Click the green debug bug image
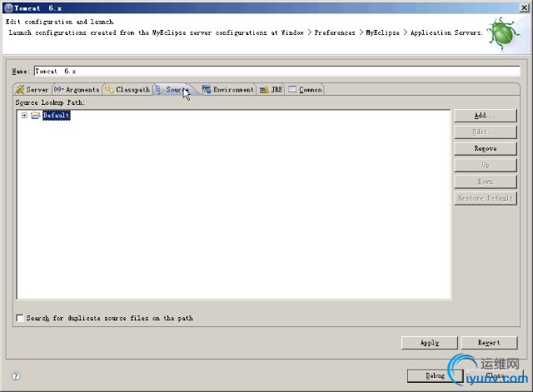Viewport: 533px width, 392px height. point(503,34)
